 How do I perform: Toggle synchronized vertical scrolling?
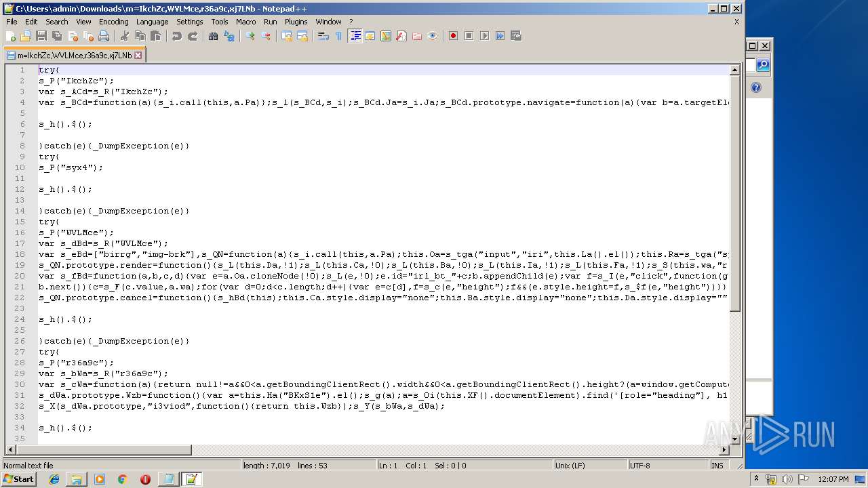point(286,36)
